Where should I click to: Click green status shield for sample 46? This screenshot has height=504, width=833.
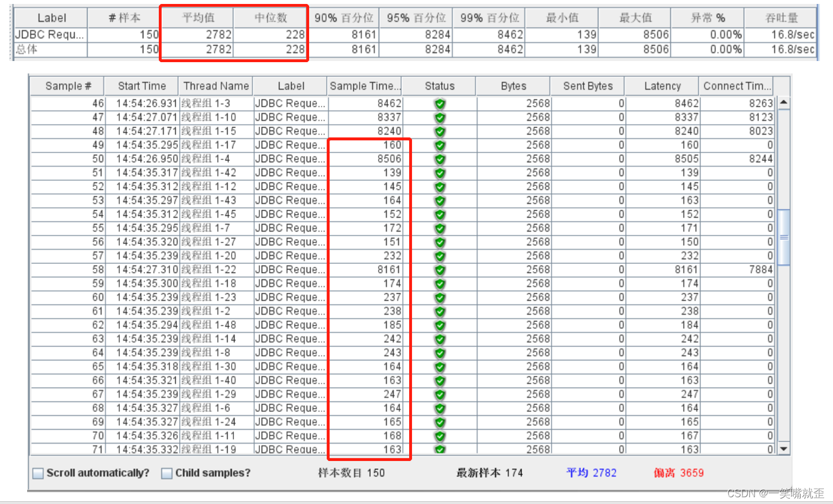tap(440, 104)
